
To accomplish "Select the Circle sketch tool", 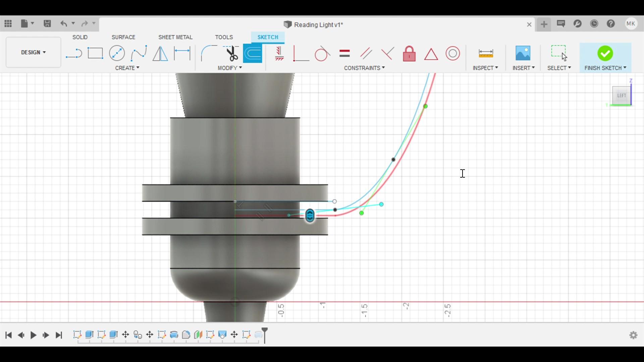I will [x=117, y=53].
